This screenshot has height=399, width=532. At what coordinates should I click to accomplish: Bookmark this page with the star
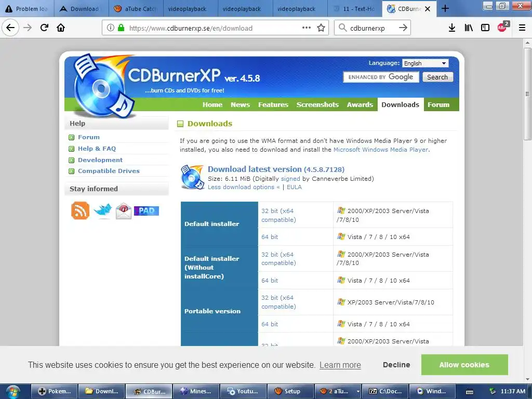coord(321,28)
